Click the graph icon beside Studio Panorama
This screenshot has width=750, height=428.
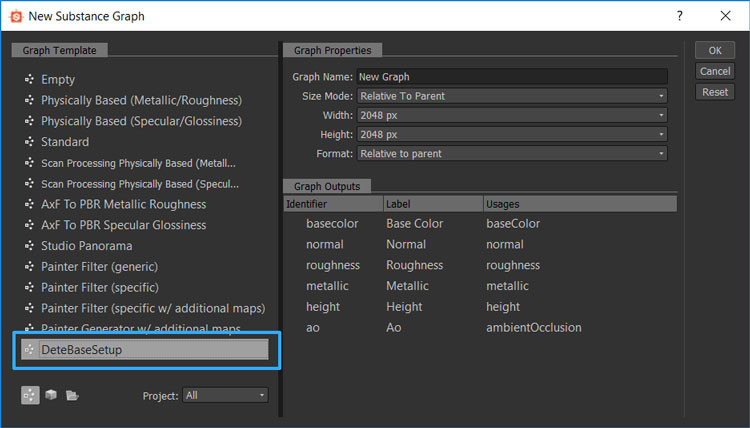click(x=29, y=246)
